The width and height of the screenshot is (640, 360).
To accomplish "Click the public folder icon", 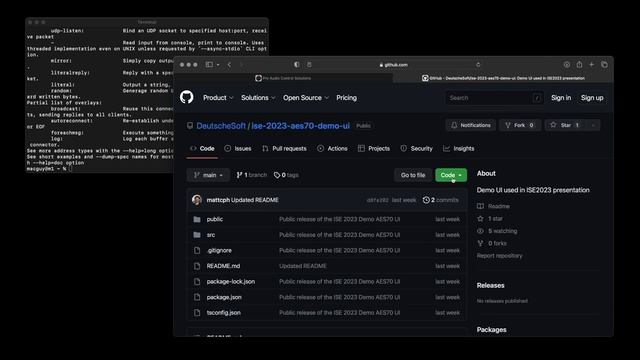I will [197, 219].
